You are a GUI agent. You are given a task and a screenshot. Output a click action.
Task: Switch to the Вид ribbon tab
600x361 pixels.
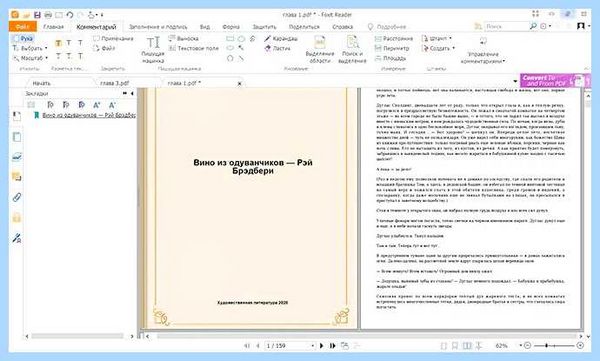[205, 27]
